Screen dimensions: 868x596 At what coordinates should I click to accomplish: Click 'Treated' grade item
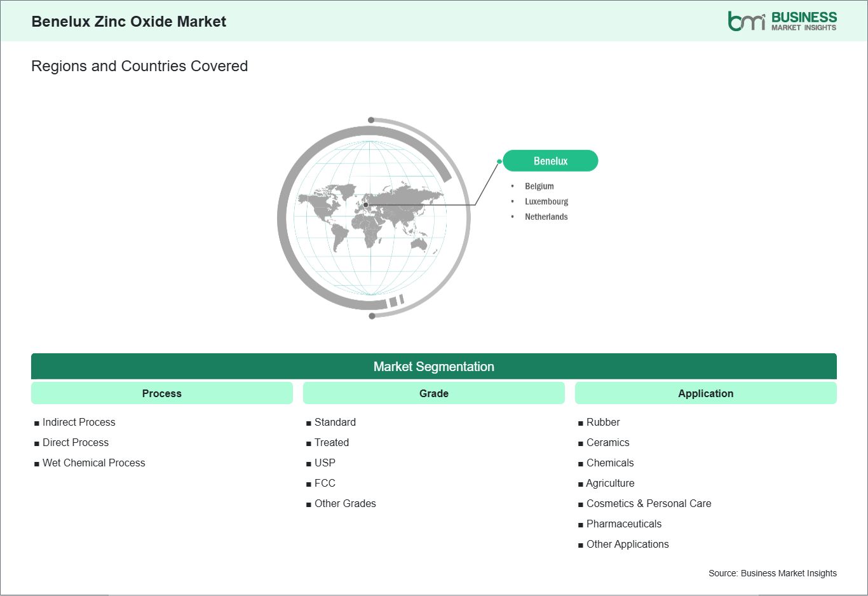point(332,442)
